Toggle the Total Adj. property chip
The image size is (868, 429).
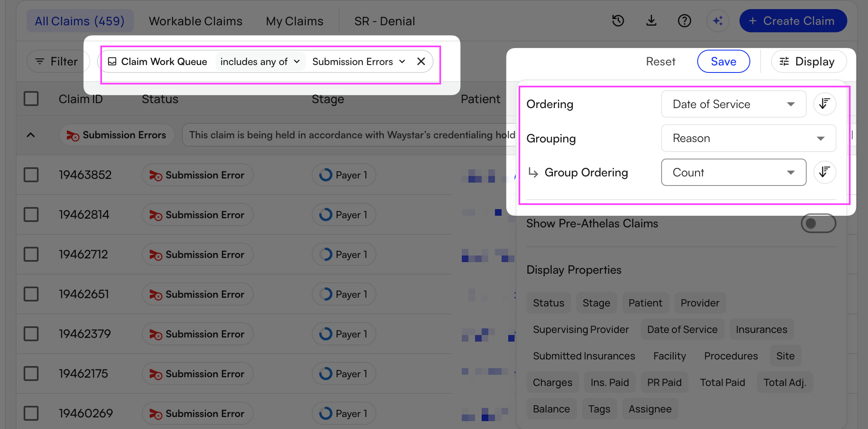pos(785,382)
